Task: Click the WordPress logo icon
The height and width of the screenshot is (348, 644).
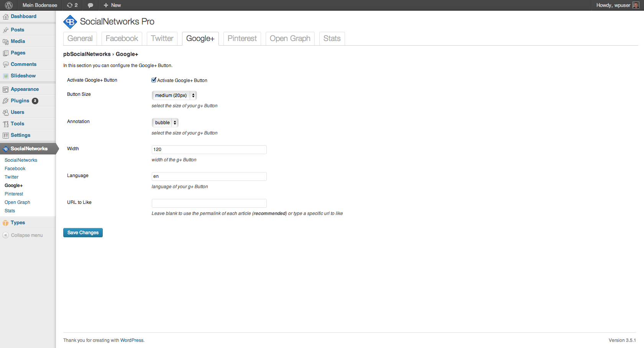Action: [9, 5]
